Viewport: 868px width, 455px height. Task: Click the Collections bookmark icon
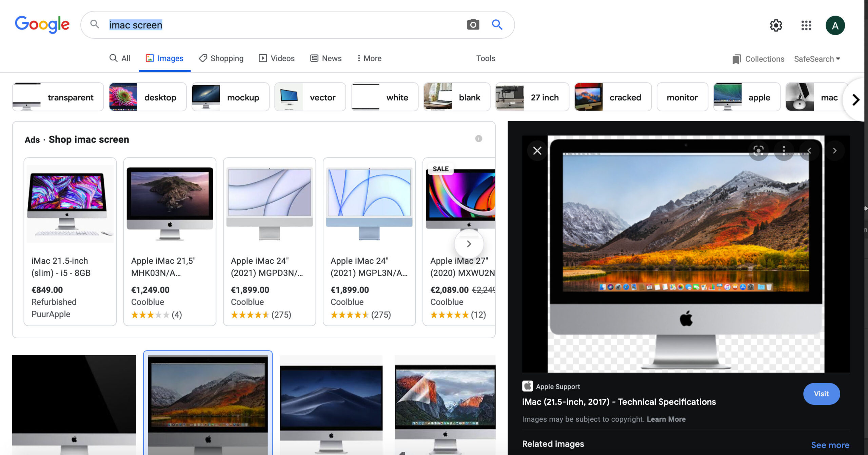click(736, 59)
